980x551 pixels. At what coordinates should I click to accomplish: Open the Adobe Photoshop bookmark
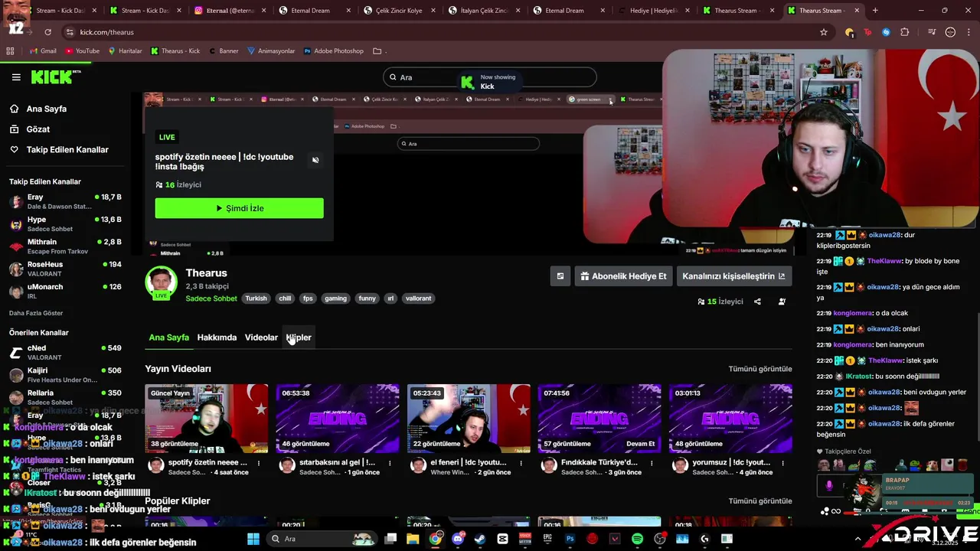coord(334,51)
